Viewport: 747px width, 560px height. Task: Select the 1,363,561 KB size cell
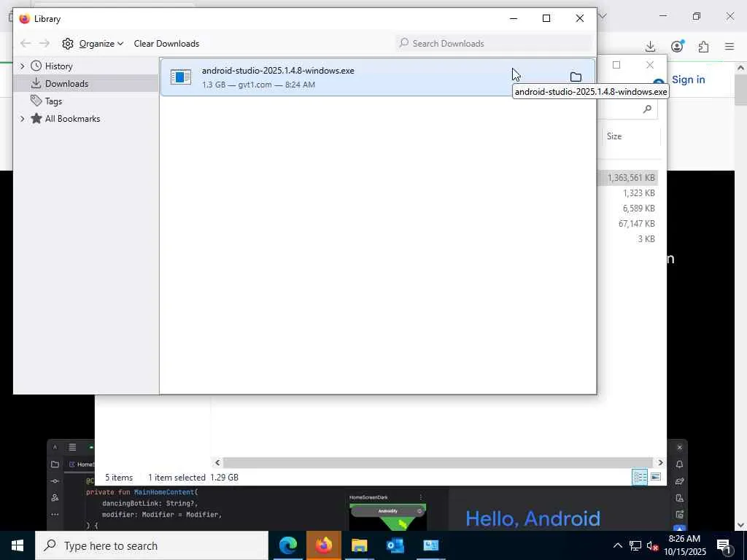(x=631, y=178)
